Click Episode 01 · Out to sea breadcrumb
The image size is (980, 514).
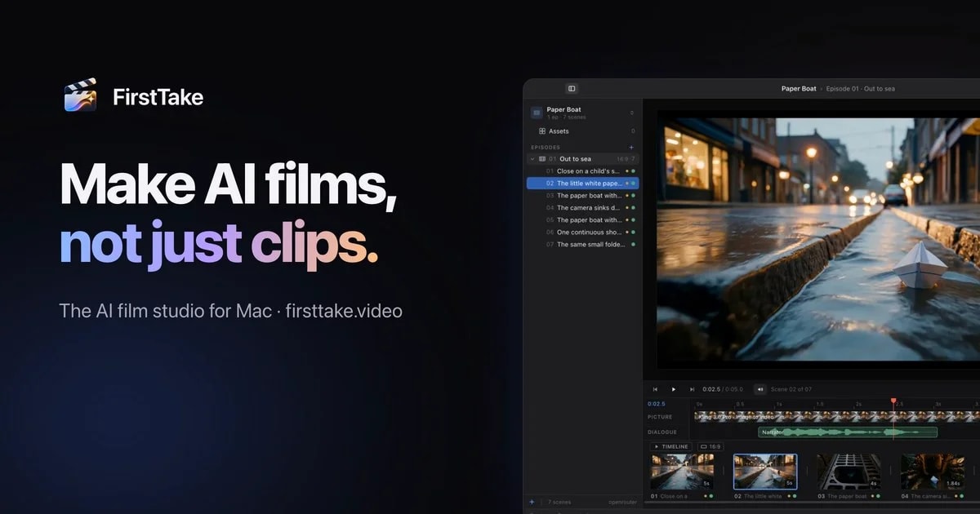[x=861, y=89]
